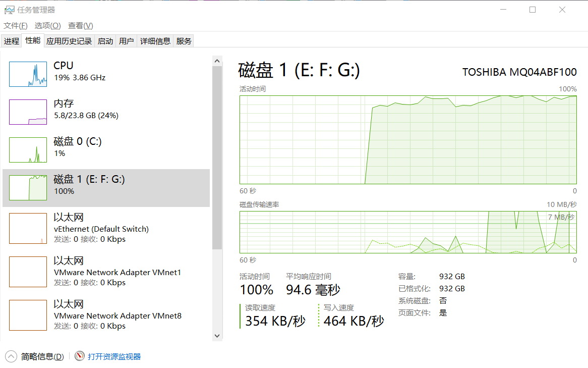Viewport: 588px width, 368px height.
Task: Open the 查看(V) menu
Action: click(81, 26)
